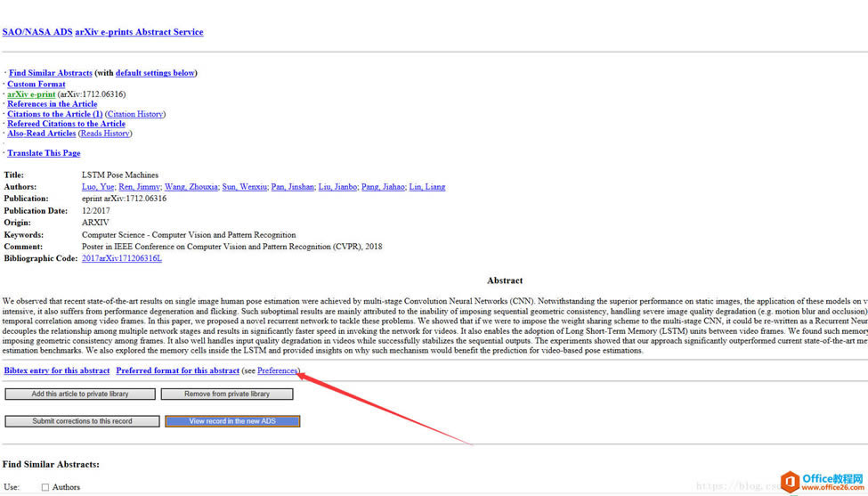Screen dimensions: 868x496
Task: Open Preferred format for this abstract
Action: [178, 371]
